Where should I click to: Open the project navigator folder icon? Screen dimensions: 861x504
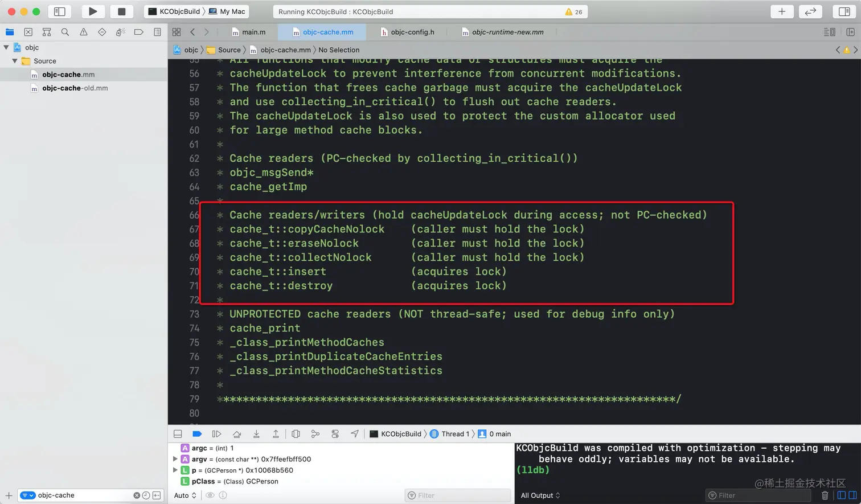10,32
